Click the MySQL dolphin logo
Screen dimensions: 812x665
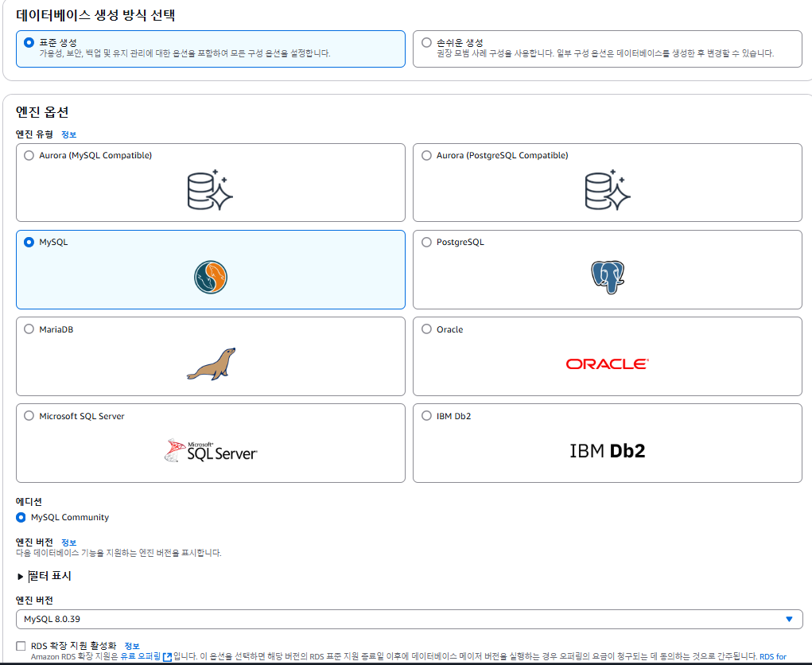pyautogui.click(x=211, y=277)
